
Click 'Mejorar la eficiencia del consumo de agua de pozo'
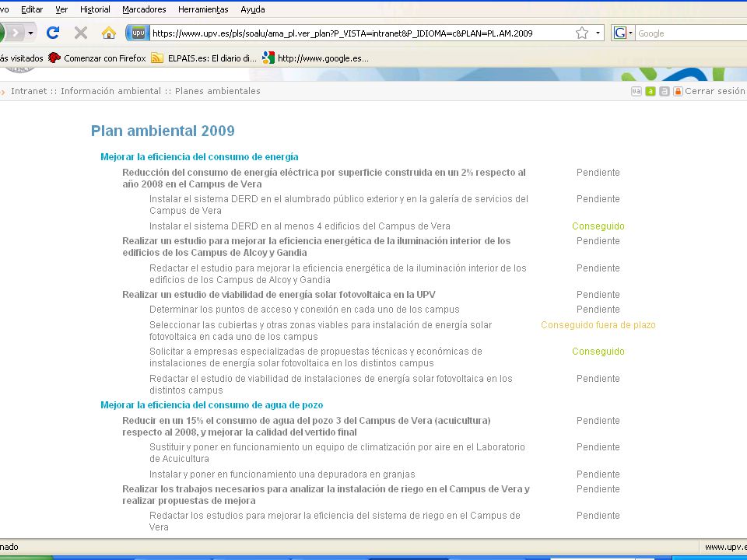(212, 404)
